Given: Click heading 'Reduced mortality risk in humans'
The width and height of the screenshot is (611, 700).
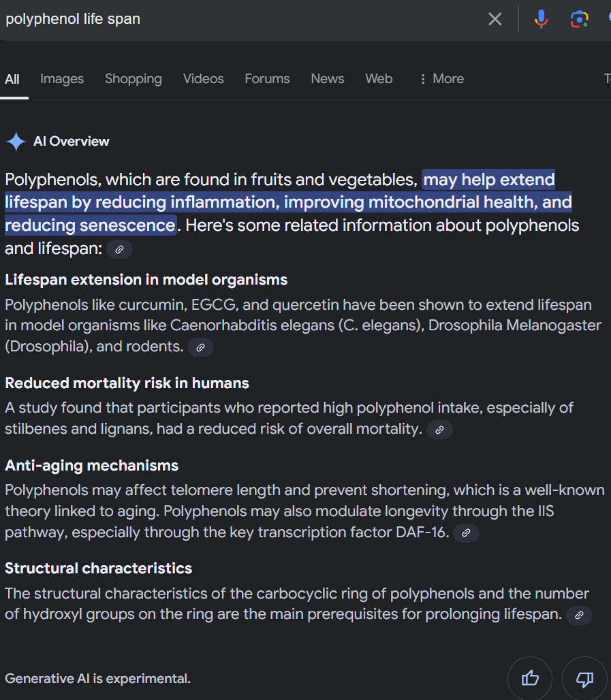Looking at the screenshot, I should point(127,383).
